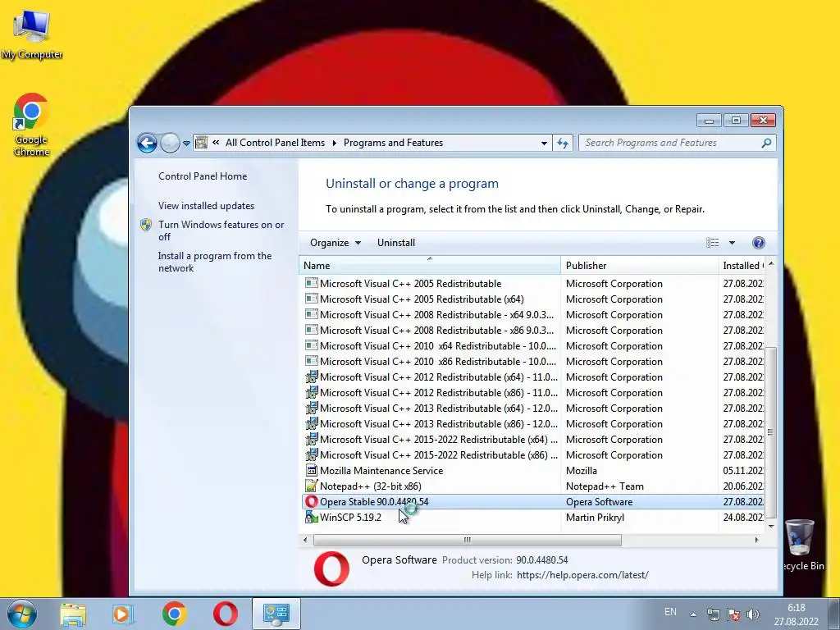This screenshot has height=630, width=840.
Task: Click the vertical scrollbar down arrow
Action: coord(770,527)
